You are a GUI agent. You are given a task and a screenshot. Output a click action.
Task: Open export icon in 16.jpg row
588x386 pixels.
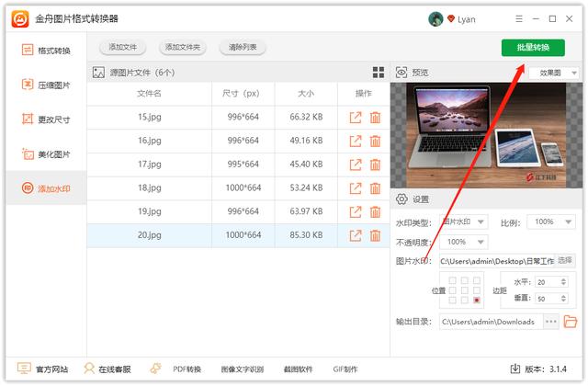click(x=356, y=141)
